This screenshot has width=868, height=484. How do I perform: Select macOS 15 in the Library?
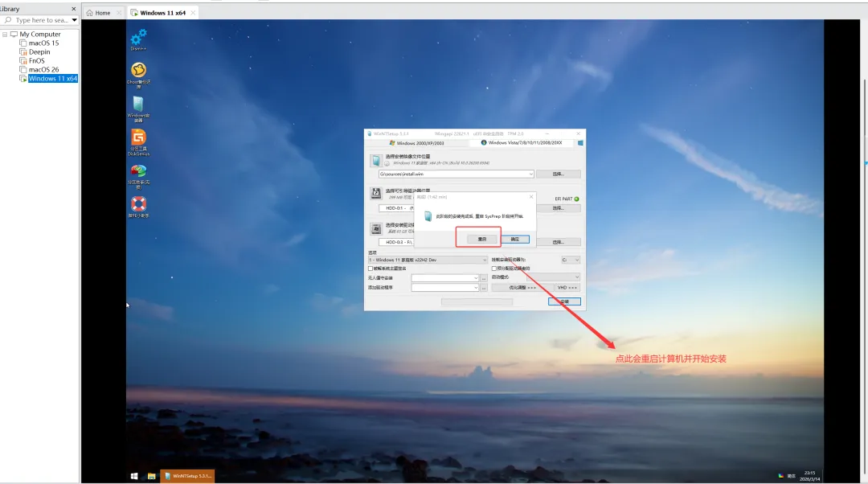tap(43, 43)
